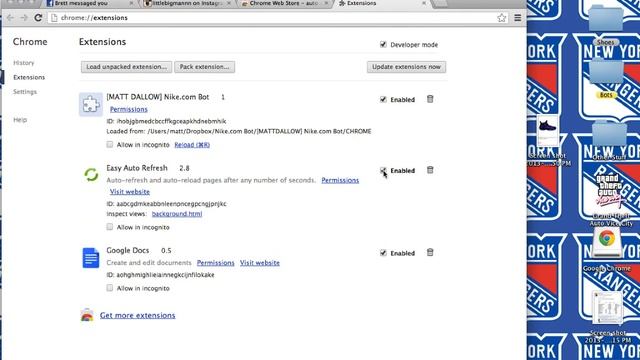Open History in Chrome sidebar

point(24,63)
